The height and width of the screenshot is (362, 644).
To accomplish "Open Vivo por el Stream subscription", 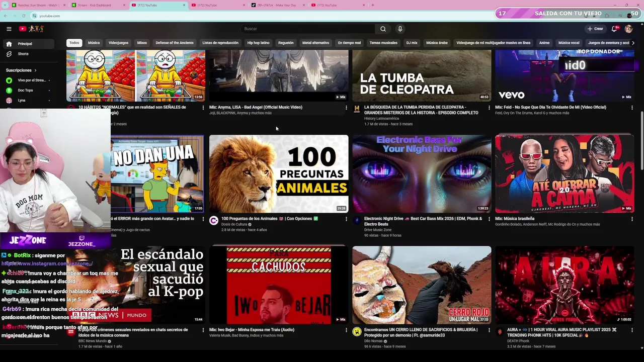I will coord(28,80).
